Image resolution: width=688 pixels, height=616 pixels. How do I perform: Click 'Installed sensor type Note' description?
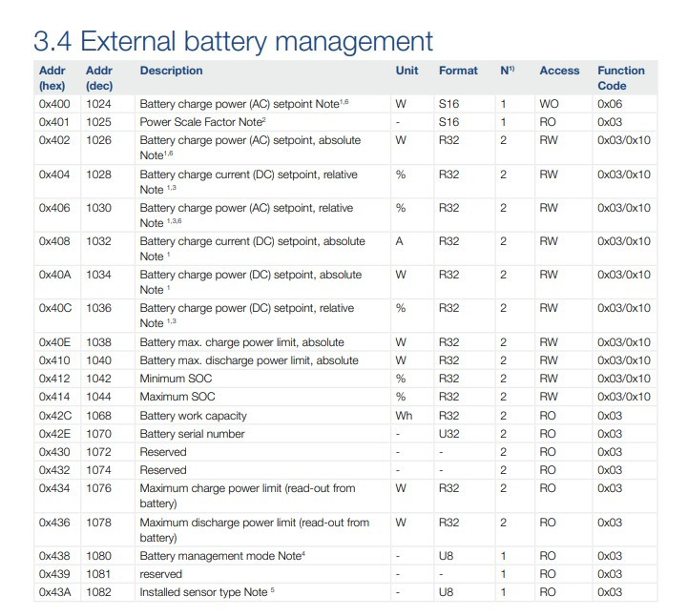pyautogui.click(x=207, y=592)
